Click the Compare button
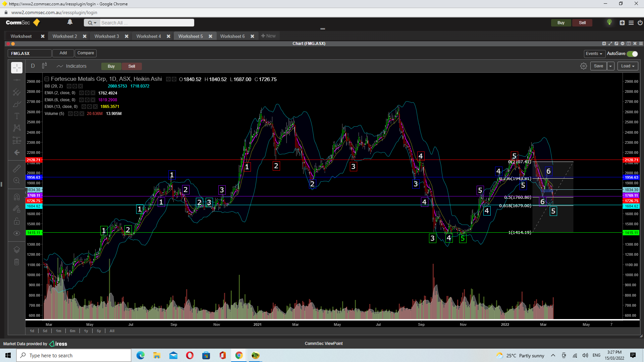Viewport: 644px width, 362px height. [86, 53]
